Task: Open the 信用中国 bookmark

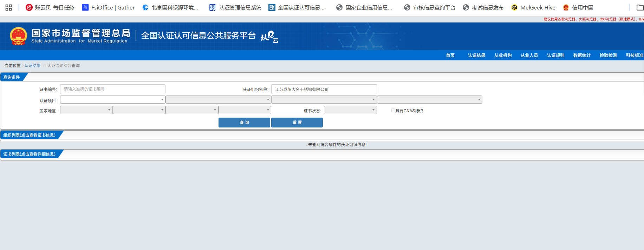Action: [x=578, y=7]
